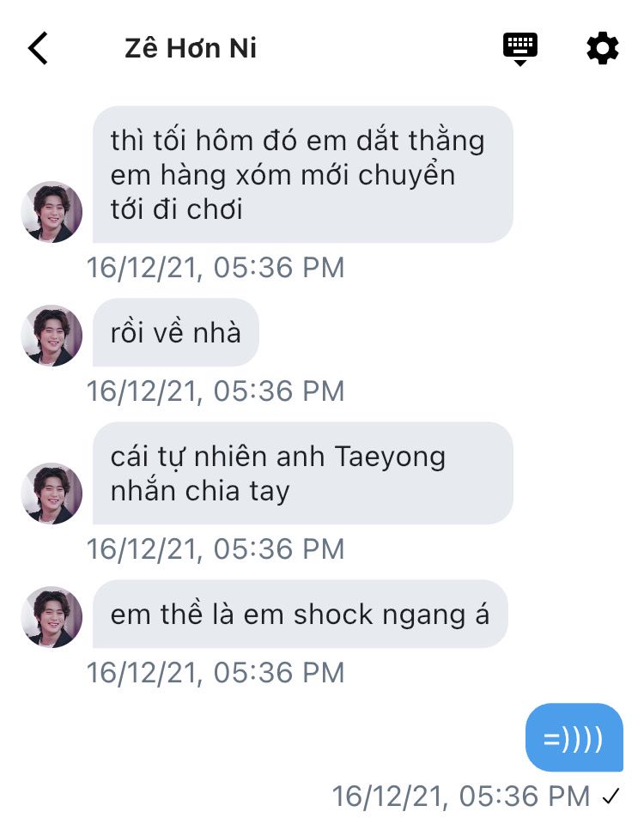
Task: Tap avatar next to 'rồi về nhà'
Action: click(52, 336)
